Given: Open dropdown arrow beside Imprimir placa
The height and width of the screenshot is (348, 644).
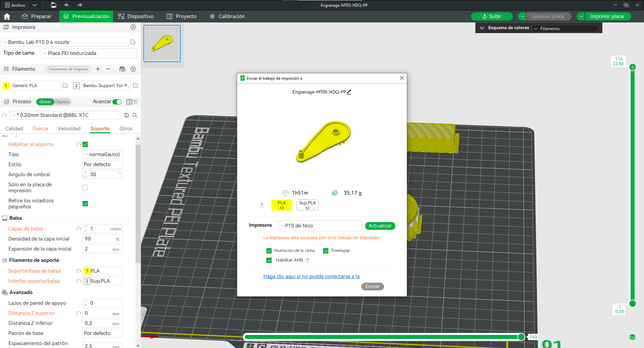Looking at the screenshot, I should tap(581, 16).
